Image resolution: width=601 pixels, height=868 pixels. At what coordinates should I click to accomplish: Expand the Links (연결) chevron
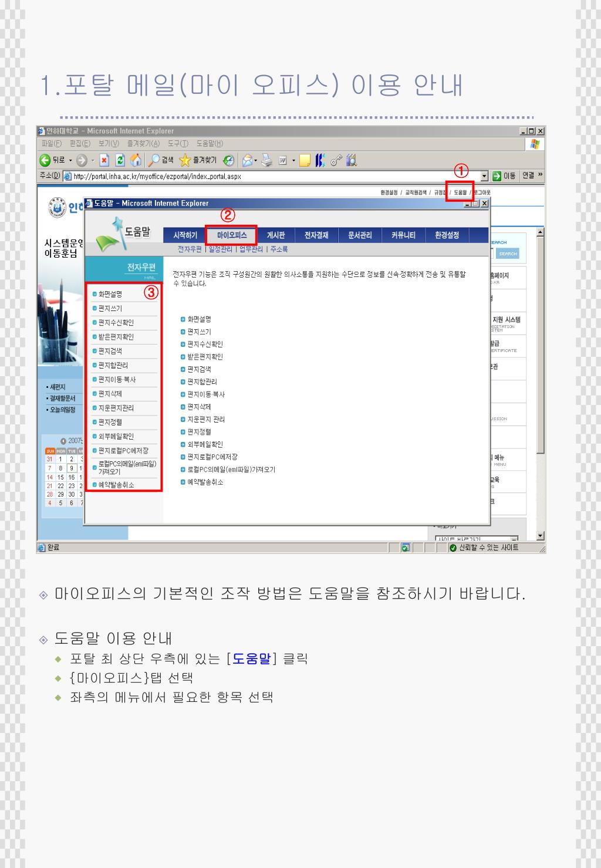(541, 175)
